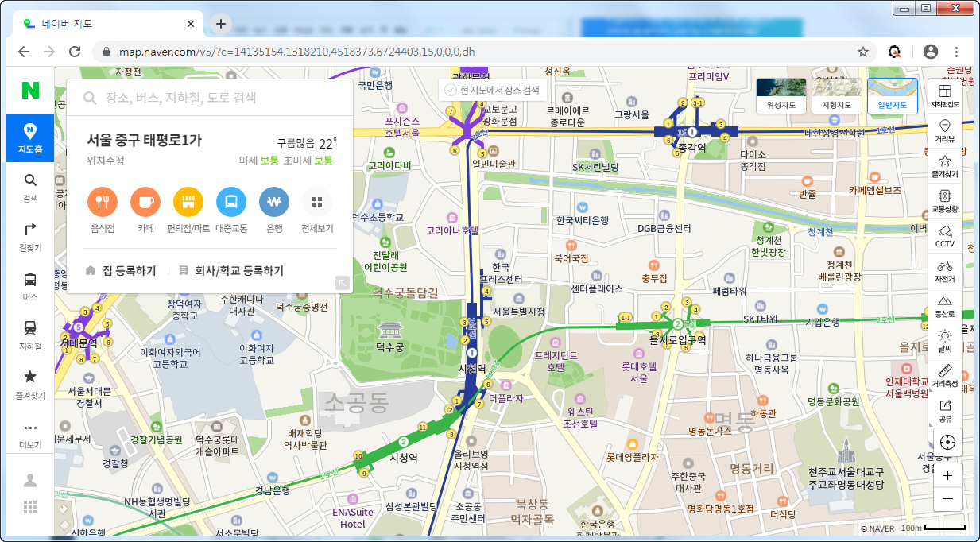Image resolution: width=980 pixels, height=542 pixels.
Task: Click the 웨스틴 조선호텔 map label
Action: (x=582, y=418)
